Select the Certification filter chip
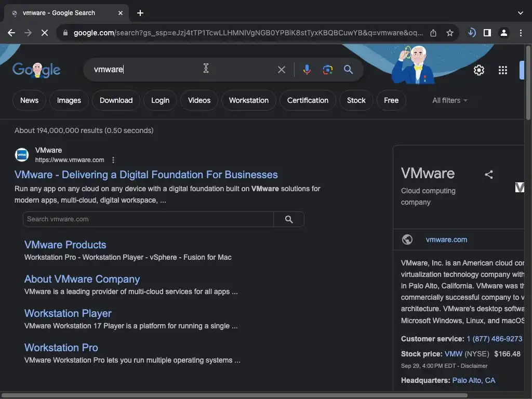The height and width of the screenshot is (399, 532). 308,100
